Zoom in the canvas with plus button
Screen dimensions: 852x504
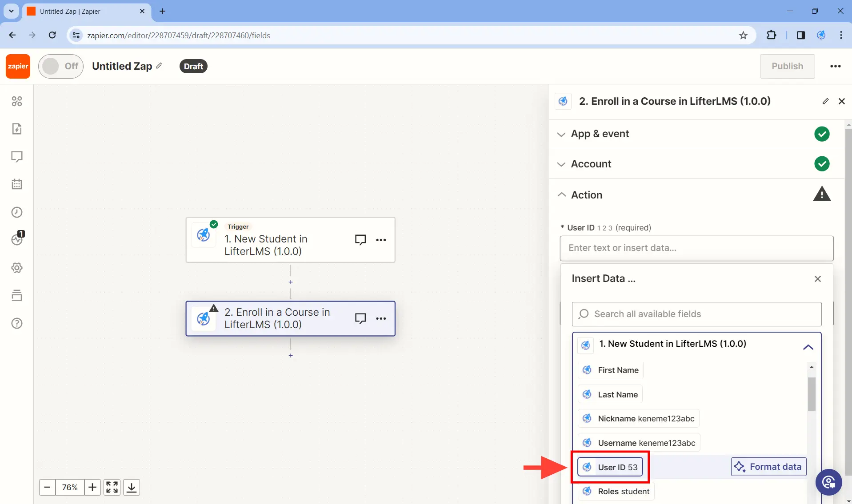(92, 487)
